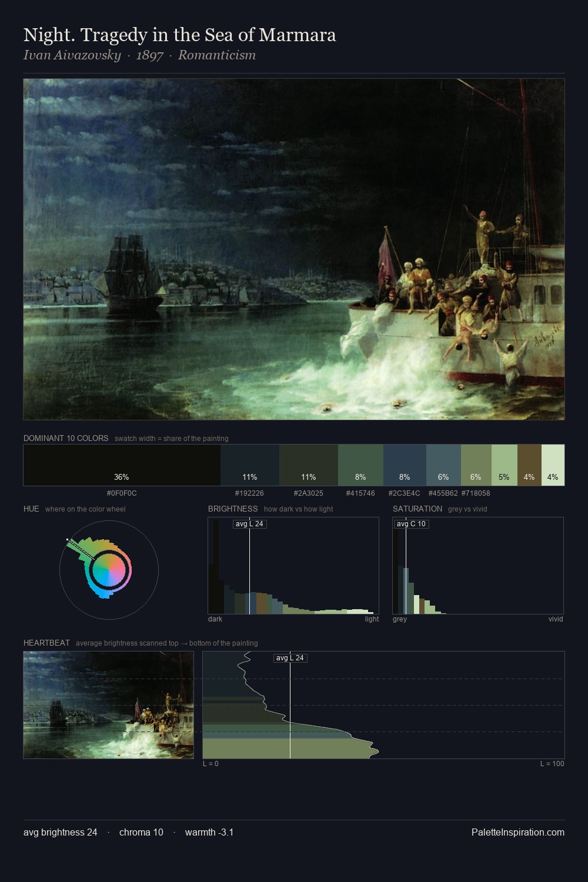
Task: Click the hue color wheel center
Action: click(x=109, y=570)
